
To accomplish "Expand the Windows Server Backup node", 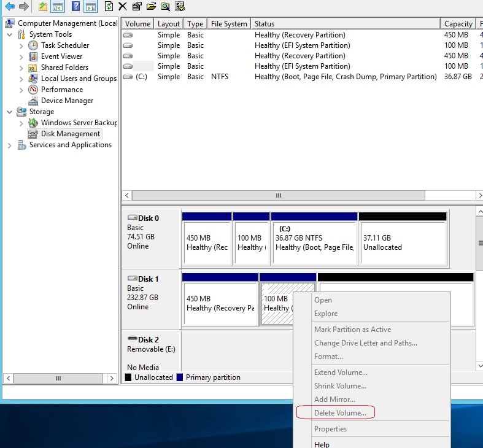I will (21, 123).
